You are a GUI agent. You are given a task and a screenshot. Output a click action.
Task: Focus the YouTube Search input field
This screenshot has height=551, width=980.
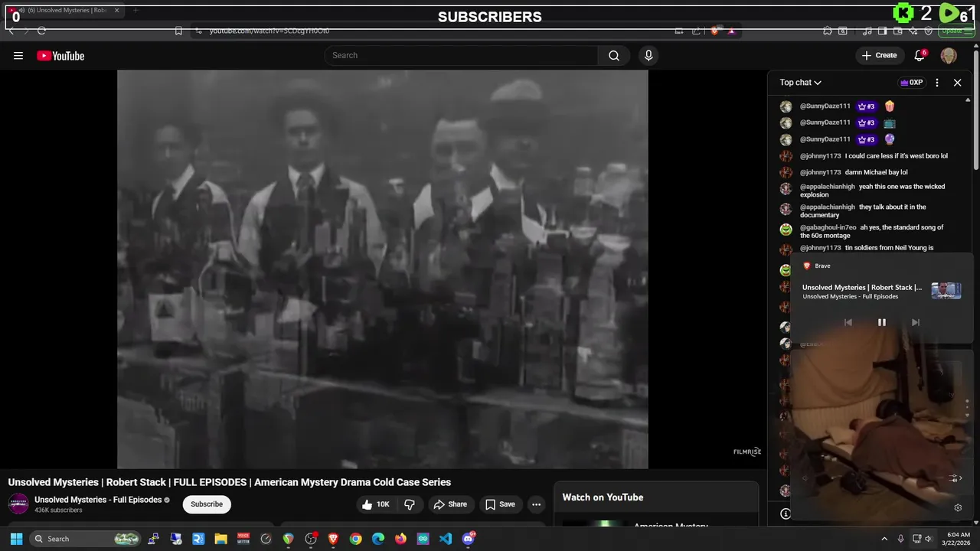[462, 55]
